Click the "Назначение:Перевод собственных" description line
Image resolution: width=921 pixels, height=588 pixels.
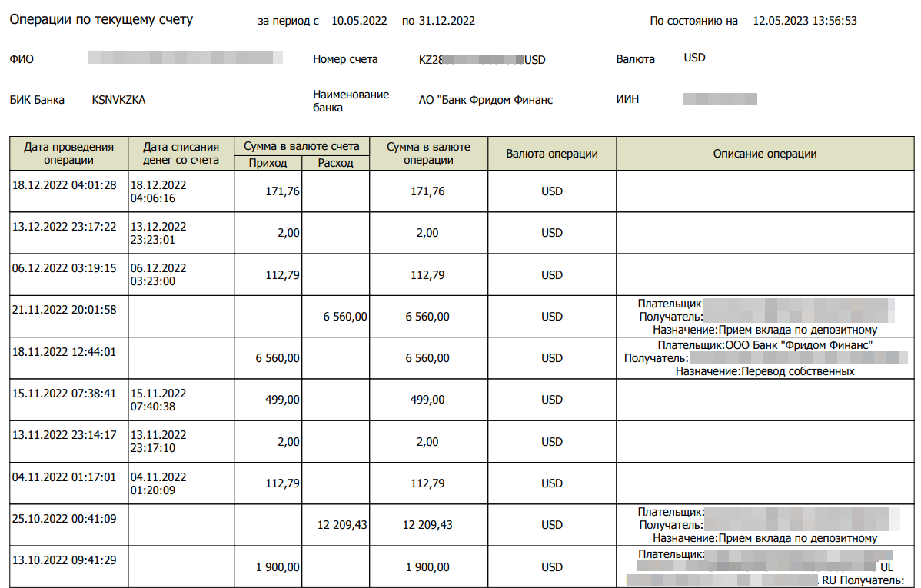tap(765, 372)
